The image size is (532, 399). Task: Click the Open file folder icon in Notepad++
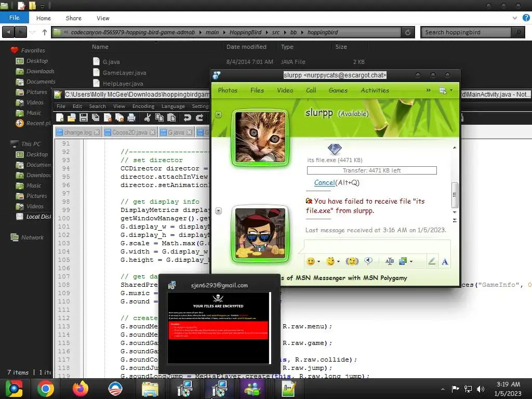(72, 118)
